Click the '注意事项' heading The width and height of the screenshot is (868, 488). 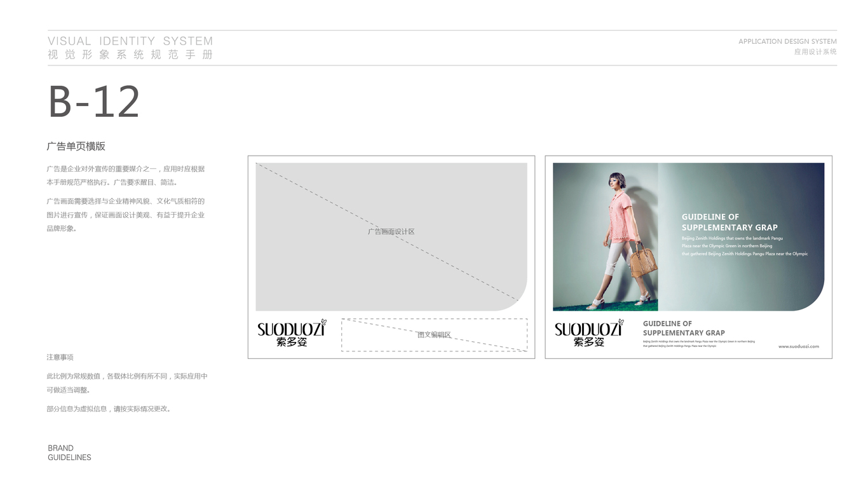point(60,357)
